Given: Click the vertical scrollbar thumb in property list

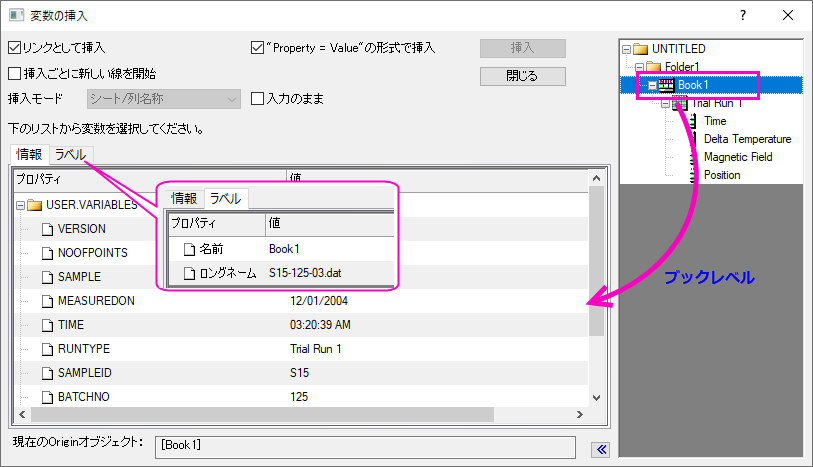Looking at the screenshot, I should click(596, 262).
